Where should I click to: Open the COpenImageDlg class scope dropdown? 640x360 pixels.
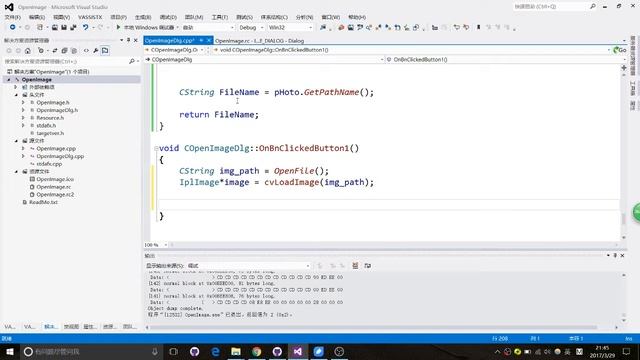click(264, 60)
